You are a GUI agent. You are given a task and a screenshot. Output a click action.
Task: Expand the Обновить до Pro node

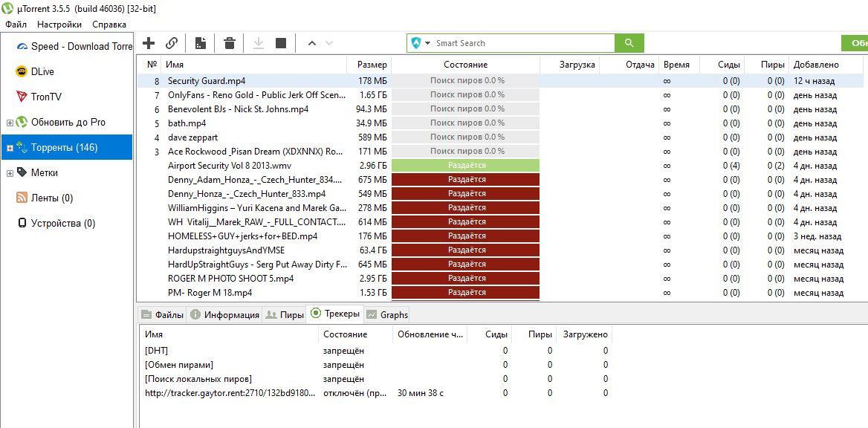click(x=10, y=123)
